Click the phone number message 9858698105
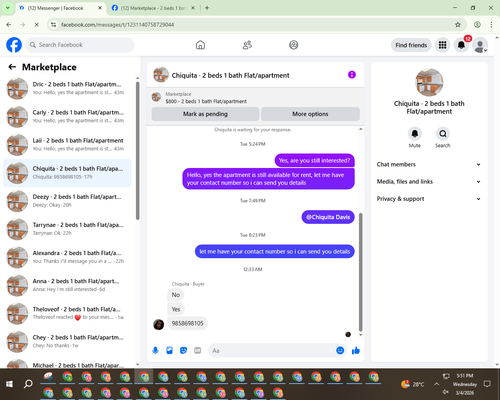 (x=187, y=323)
